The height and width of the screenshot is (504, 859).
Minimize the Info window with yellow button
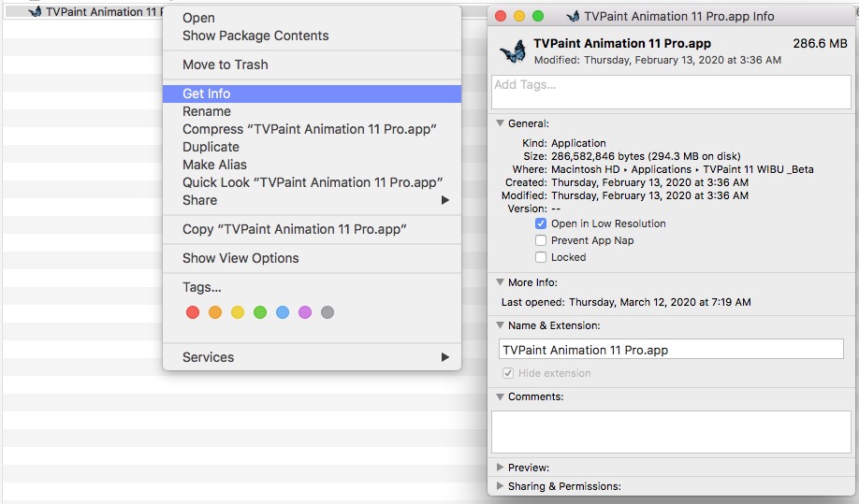click(x=519, y=16)
